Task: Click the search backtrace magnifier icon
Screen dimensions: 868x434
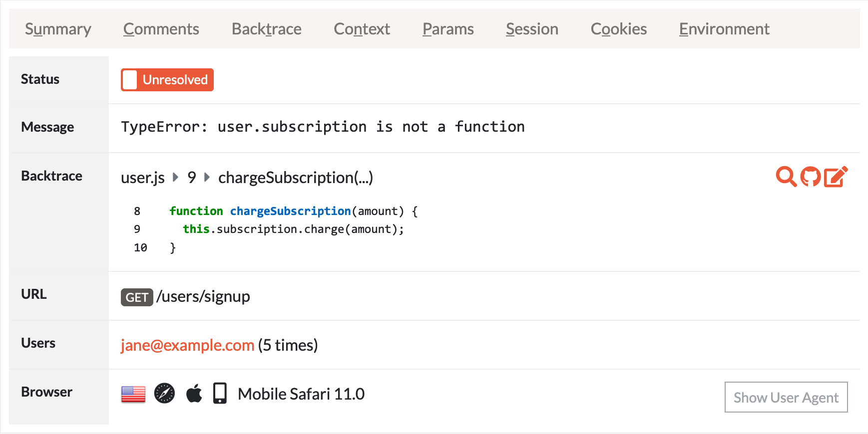Action: coord(786,177)
